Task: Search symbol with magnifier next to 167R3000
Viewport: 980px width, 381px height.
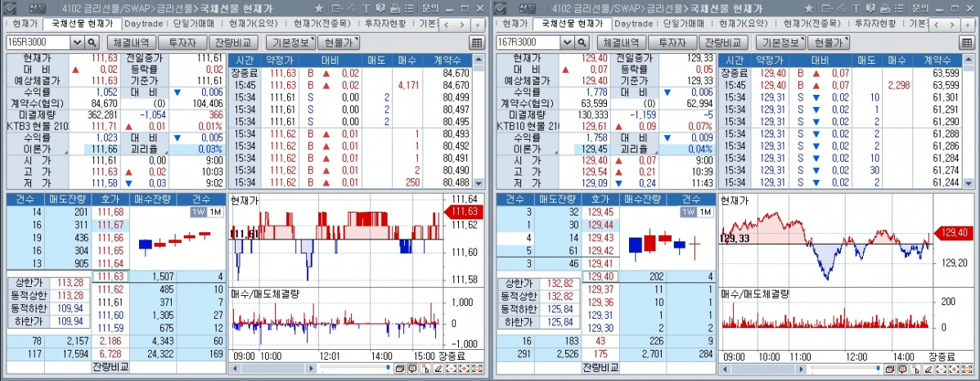Action: (582, 43)
